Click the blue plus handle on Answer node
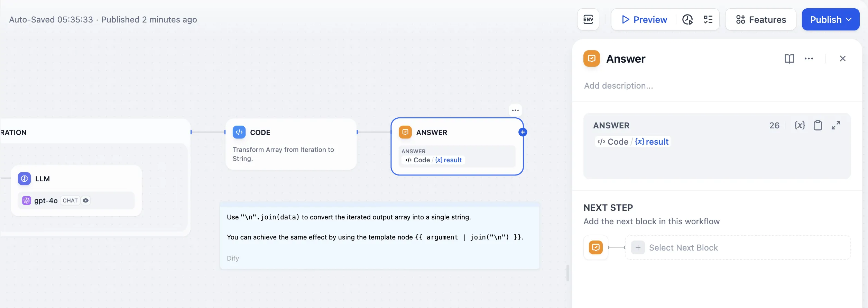The height and width of the screenshot is (308, 868). pyautogui.click(x=523, y=132)
